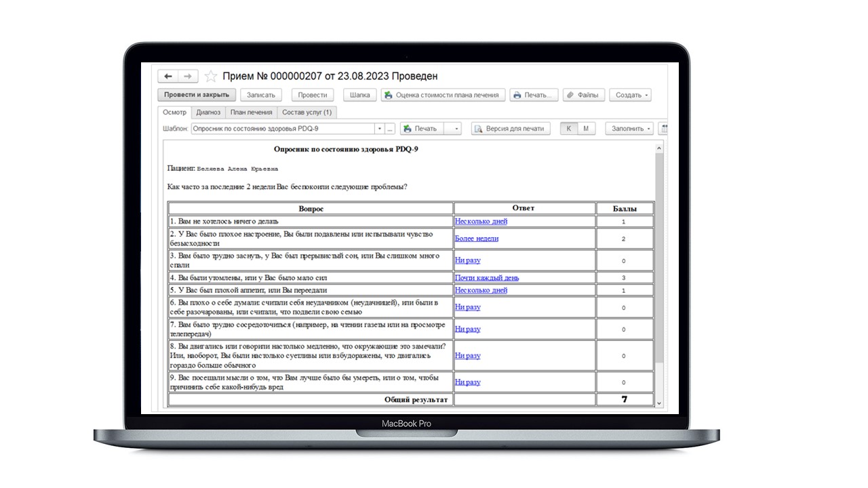
Task: Click the cut-off icon right of 'Заполнить'
Action: (x=663, y=129)
